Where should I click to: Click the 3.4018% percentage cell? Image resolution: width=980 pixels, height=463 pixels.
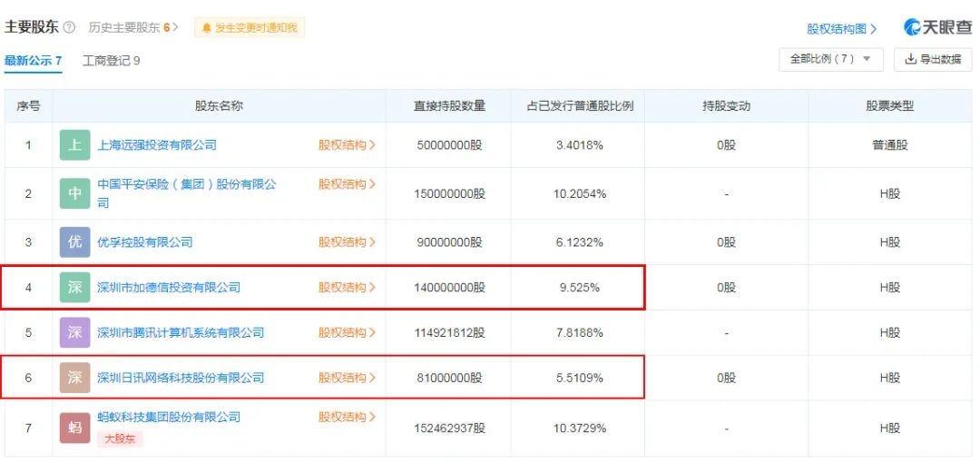(579, 145)
